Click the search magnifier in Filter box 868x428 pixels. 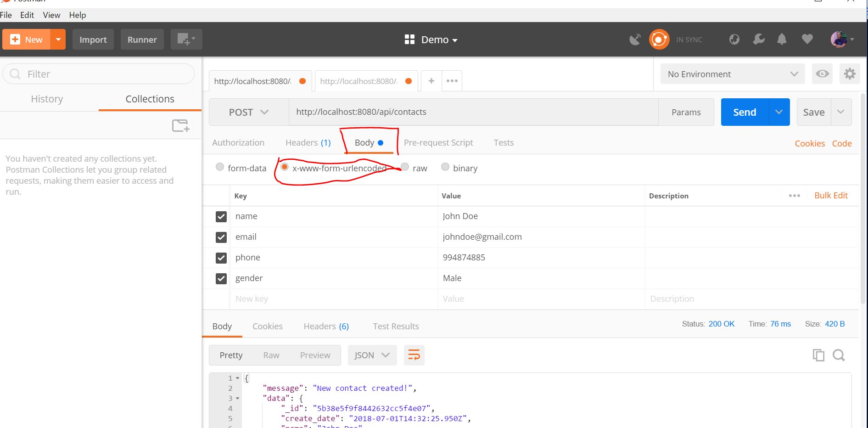coord(15,74)
